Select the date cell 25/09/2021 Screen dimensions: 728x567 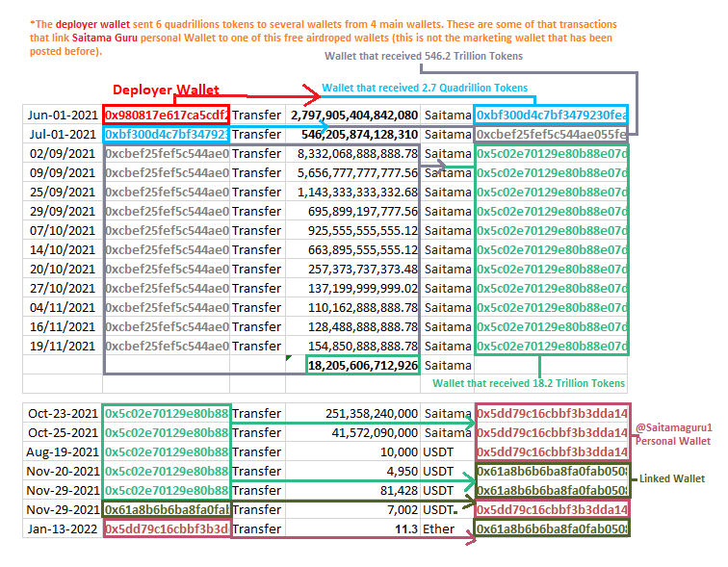coord(63,193)
